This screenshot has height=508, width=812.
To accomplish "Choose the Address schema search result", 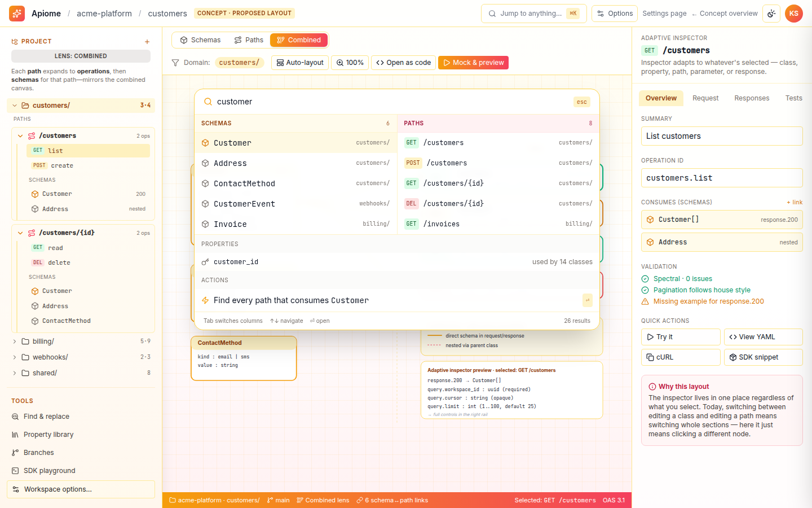I will [296, 163].
